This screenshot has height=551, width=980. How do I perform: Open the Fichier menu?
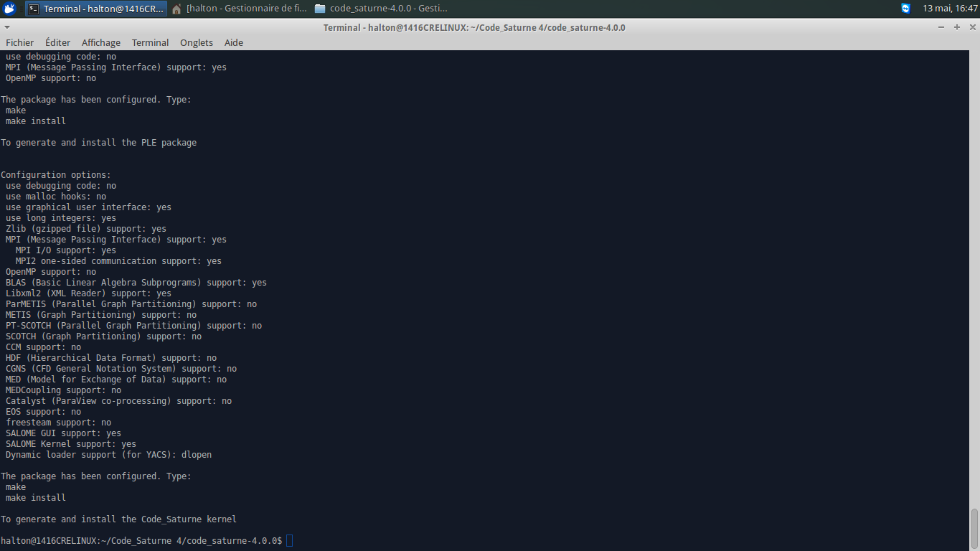pyautogui.click(x=20, y=42)
